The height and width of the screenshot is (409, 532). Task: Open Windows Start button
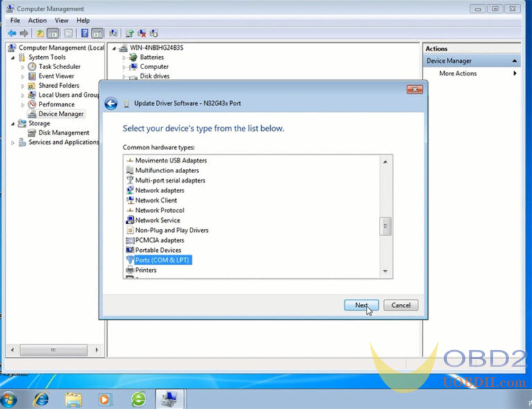pos(9,399)
